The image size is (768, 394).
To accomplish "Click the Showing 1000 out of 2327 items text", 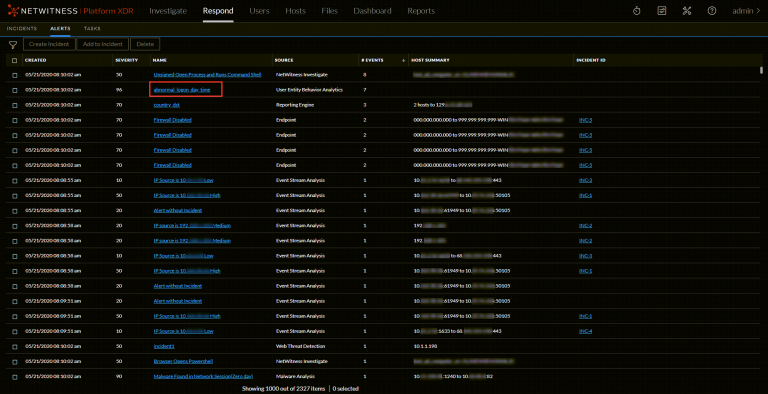I will click(283, 389).
